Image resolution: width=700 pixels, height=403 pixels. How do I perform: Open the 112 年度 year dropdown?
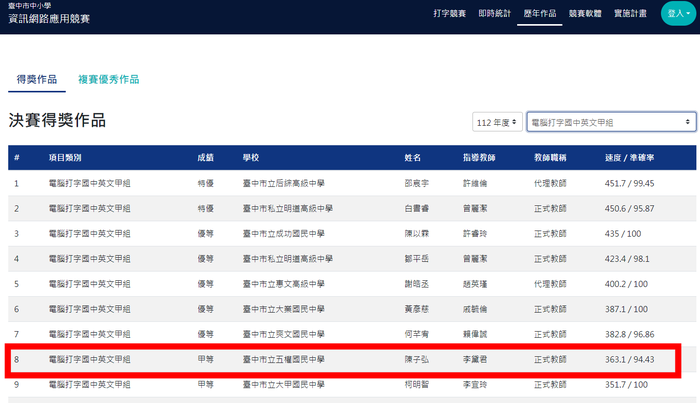click(x=497, y=122)
